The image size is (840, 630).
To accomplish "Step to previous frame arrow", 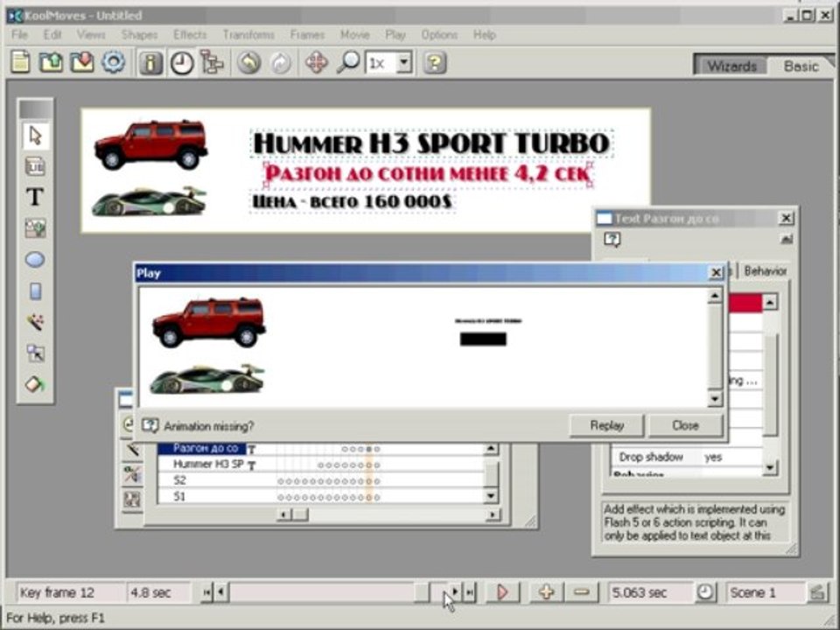I will coord(220,592).
